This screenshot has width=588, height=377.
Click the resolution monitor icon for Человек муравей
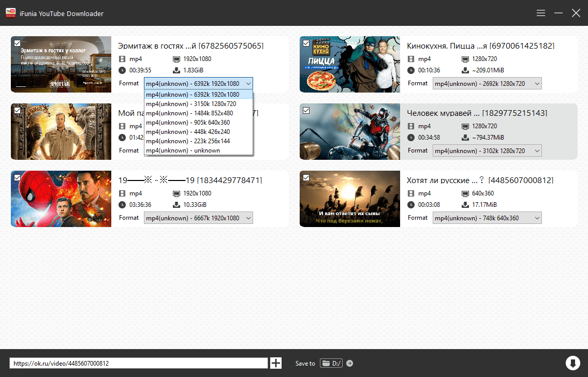(x=465, y=126)
